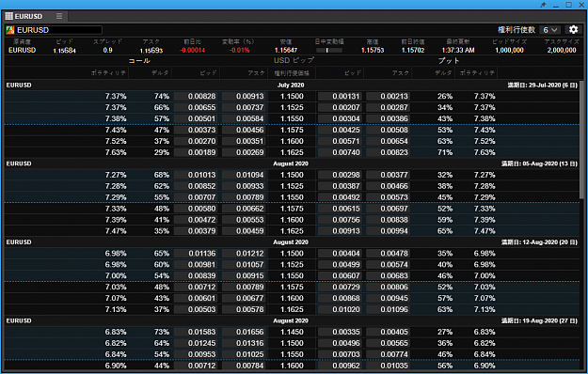
Task: Click the previous close value 1.15702
Action: tap(413, 50)
